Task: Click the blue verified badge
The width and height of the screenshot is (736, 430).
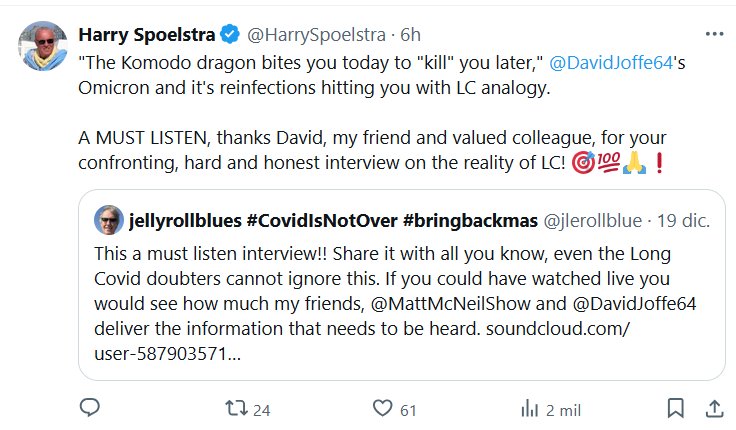Action: coord(229,34)
